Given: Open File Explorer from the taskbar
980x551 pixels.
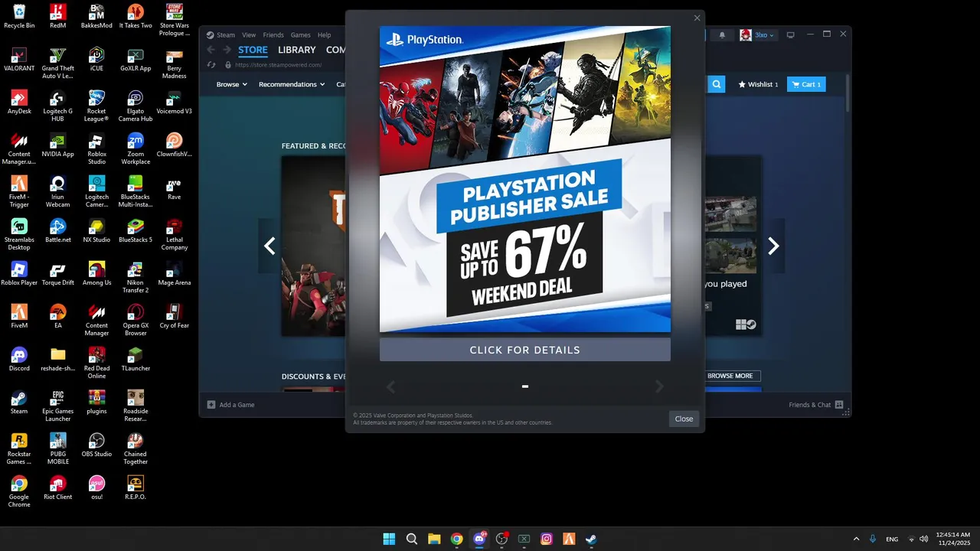Looking at the screenshot, I should pos(434,539).
